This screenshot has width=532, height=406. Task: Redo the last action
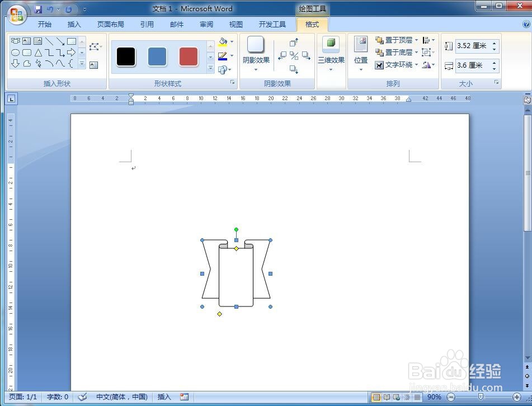(x=69, y=9)
